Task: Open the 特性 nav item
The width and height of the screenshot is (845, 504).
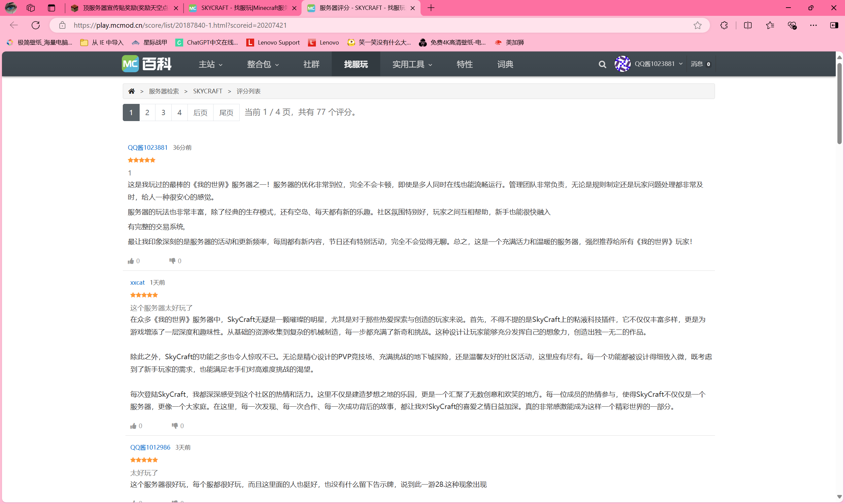Action: [464, 64]
